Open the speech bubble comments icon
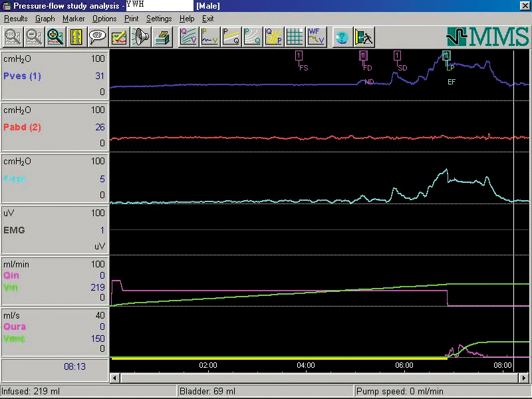 pos(97,37)
